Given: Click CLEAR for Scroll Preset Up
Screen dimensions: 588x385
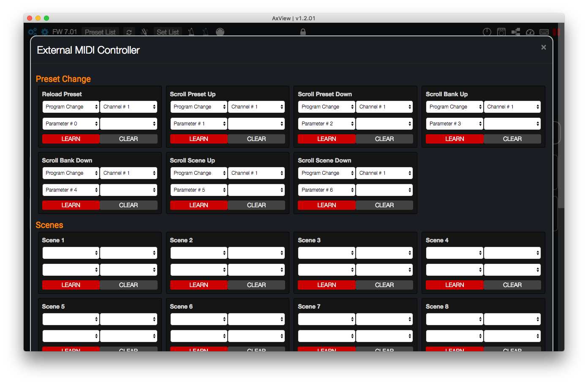Looking at the screenshot, I should tap(256, 139).
